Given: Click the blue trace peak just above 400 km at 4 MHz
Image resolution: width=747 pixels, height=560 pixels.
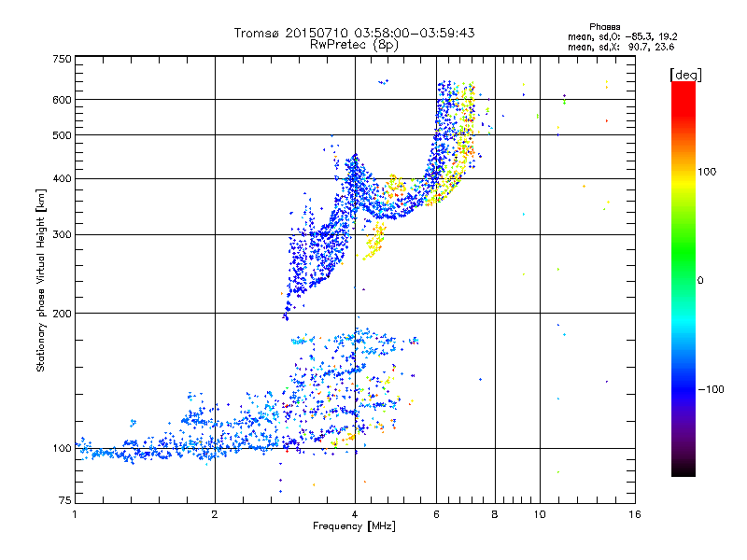Looking at the screenshot, I should tap(355, 167).
